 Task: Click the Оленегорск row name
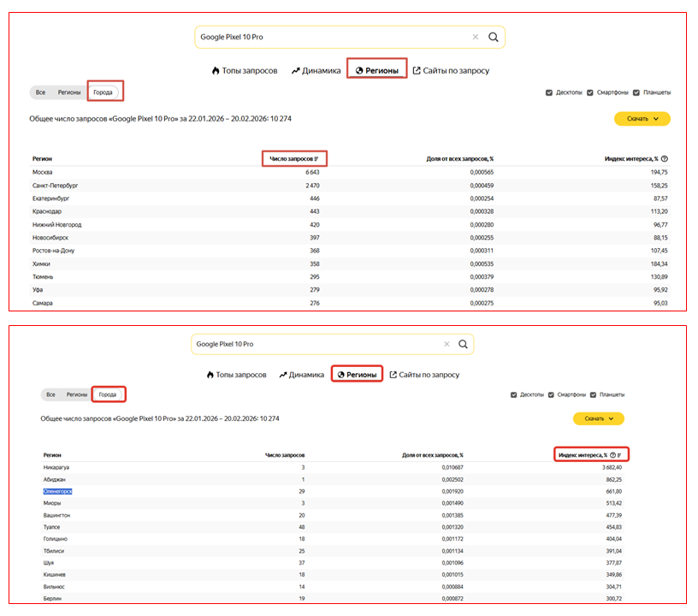coord(58,491)
